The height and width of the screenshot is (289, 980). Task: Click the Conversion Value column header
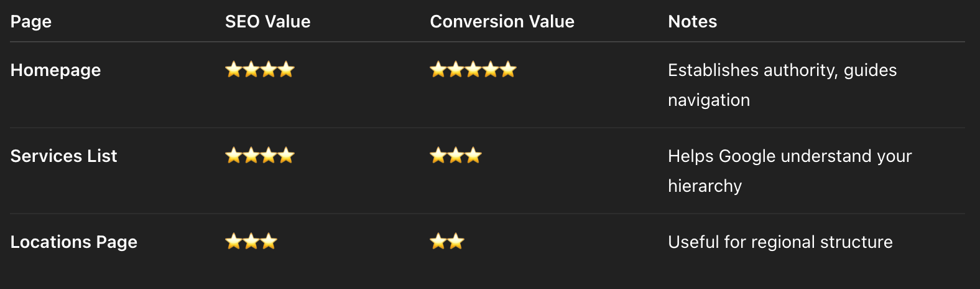(502, 22)
